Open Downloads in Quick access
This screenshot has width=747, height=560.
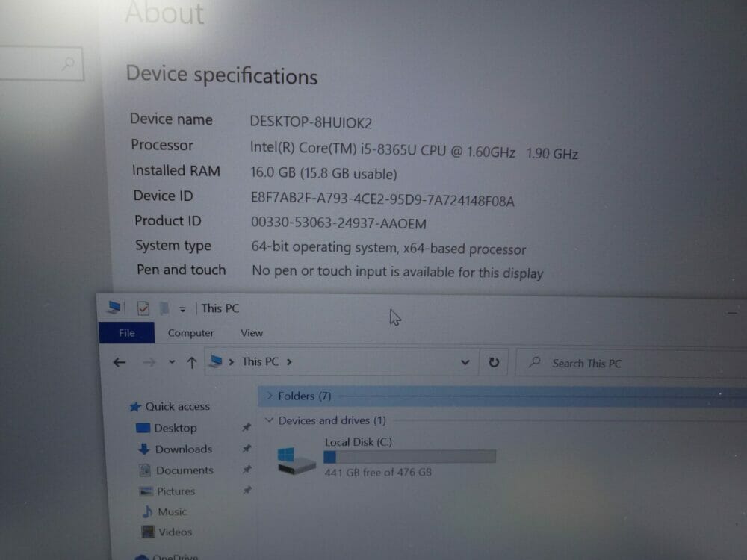coord(184,449)
